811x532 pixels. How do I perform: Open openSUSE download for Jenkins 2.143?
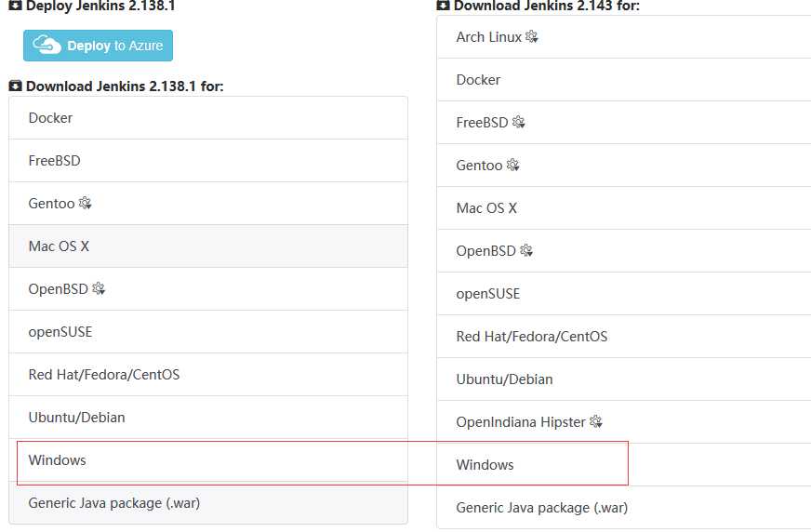pos(624,294)
